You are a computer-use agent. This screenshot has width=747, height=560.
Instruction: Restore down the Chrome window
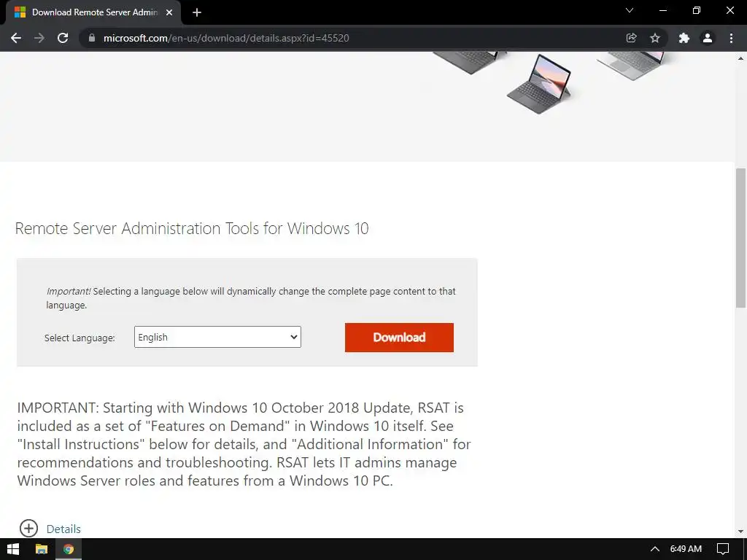pyautogui.click(x=697, y=10)
